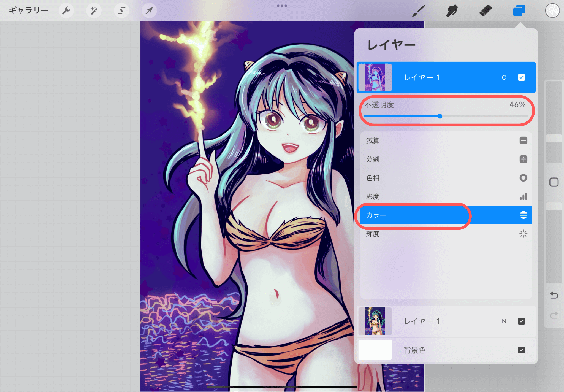The height and width of the screenshot is (392, 564).
Task: Open the active color circle swatch
Action: pyautogui.click(x=552, y=11)
